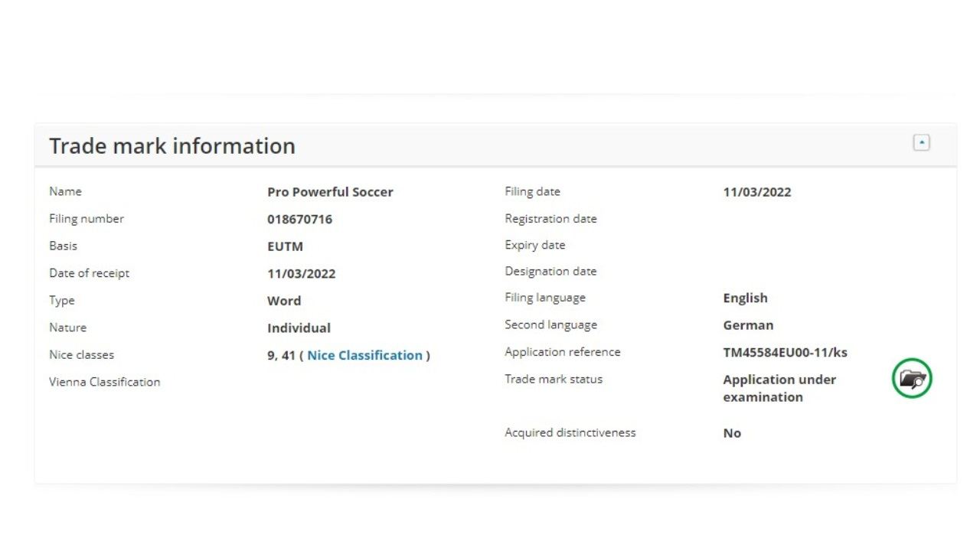Screen dimensions: 980x551
Task: Click the Filing date value 11/03/2022
Action: pyautogui.click(x=756, y=192)
